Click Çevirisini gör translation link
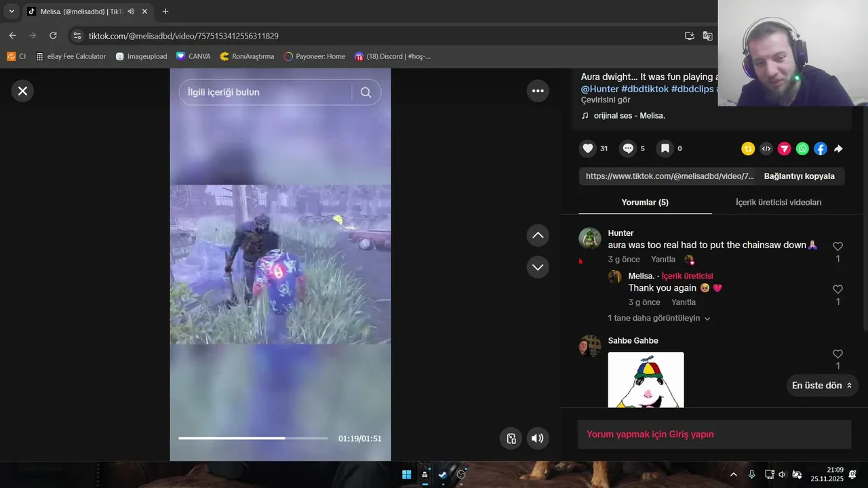868x488 pixels. [x=606, y=100]
